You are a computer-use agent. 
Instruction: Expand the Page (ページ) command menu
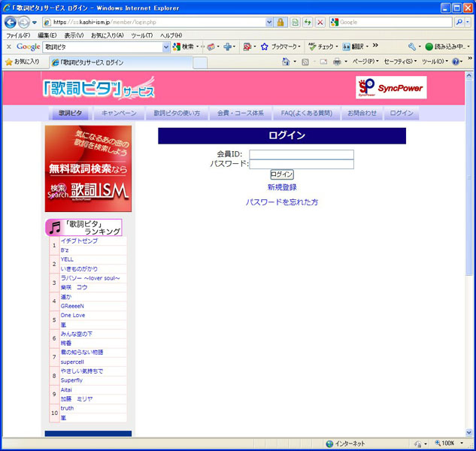click(x=365, y=62)
